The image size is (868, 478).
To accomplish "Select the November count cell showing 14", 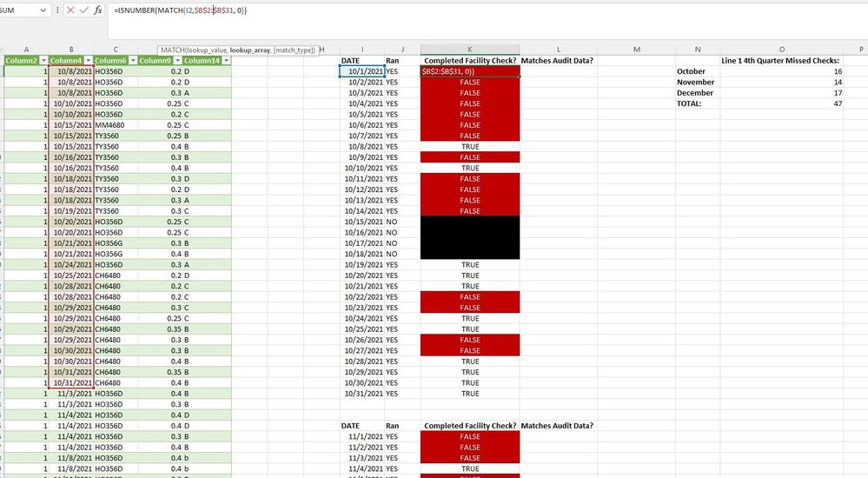I will (782, 82).
